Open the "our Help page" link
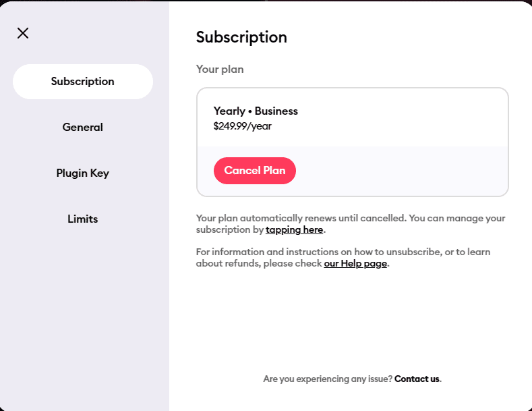The image size is (532, 411). (x=355, y=264)
